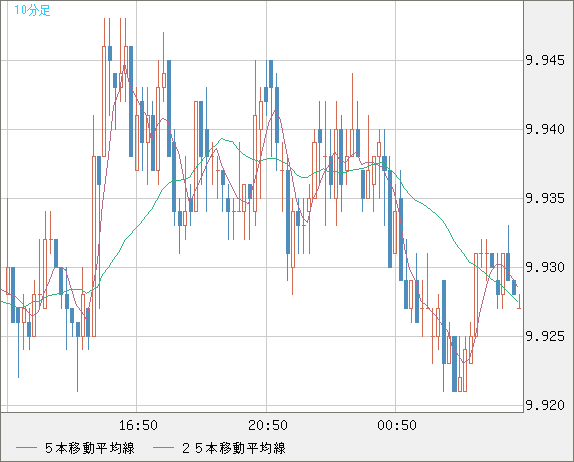The image size is (574, 462).
Task: Click the 16:50 time axis label
Action: point(138,425)
